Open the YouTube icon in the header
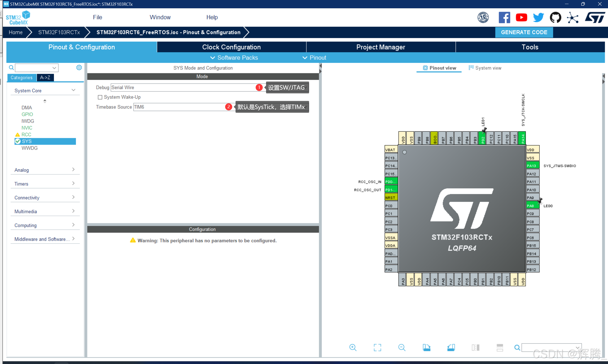The image size is (608, 364). 521,17
